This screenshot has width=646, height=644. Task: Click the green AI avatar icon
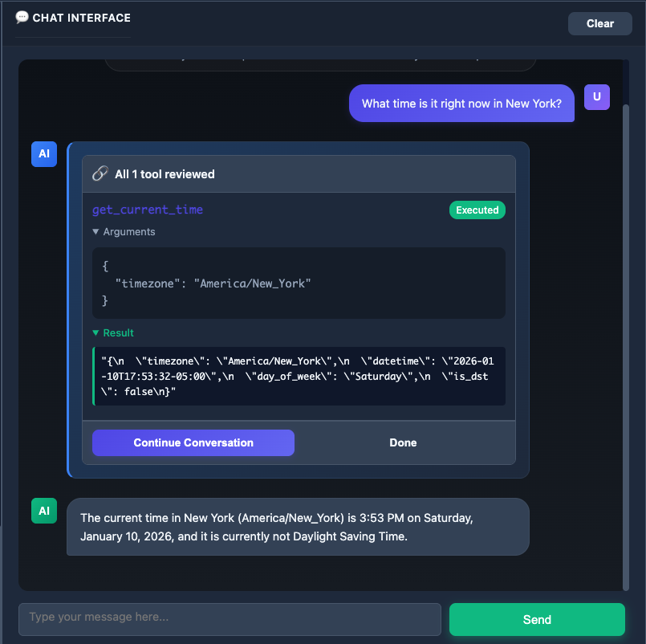(x=44, y=511)
